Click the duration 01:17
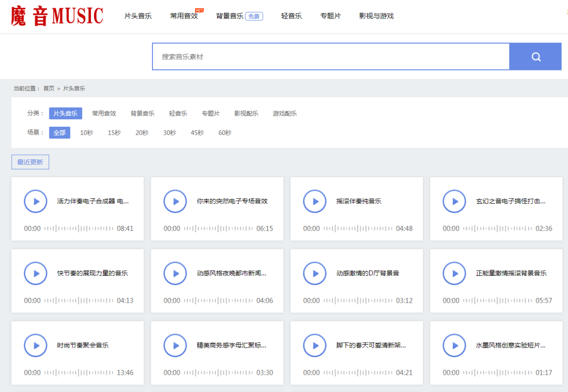Screen dimensions: 568x392 544,373
